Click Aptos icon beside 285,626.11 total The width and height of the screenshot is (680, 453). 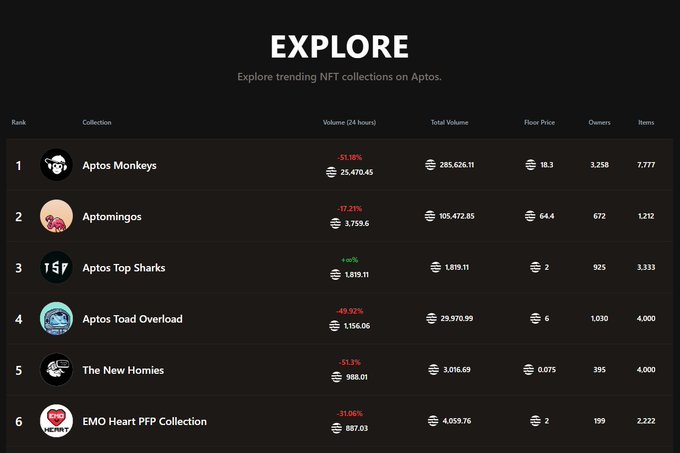tap(430, 165)
